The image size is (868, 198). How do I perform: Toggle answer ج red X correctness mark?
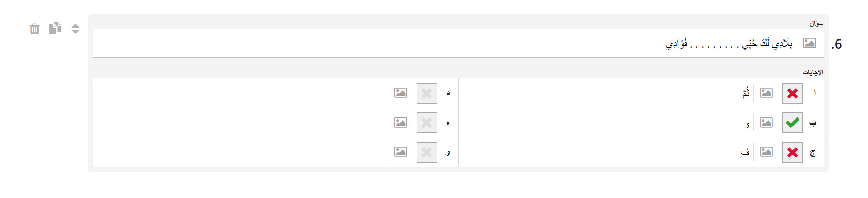point(792,152)
